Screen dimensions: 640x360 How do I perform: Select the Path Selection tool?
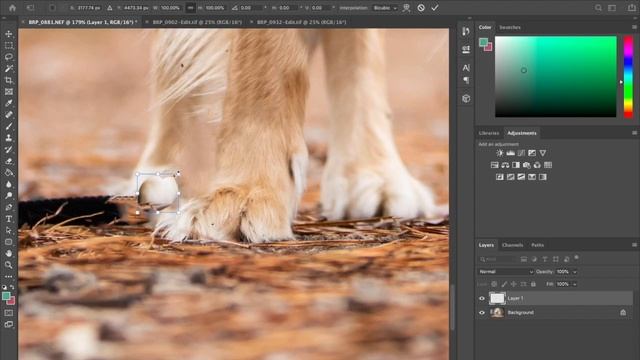(x=9, y=230)
